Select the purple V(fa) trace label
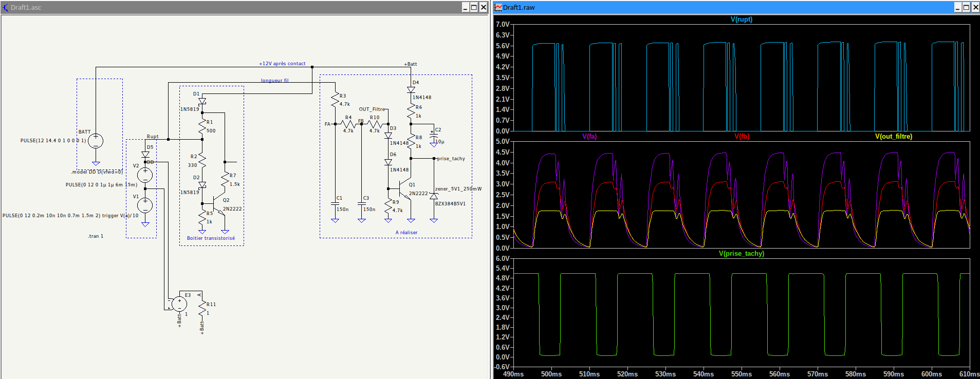This screenshot has height=379, width=980. [589, 137]
